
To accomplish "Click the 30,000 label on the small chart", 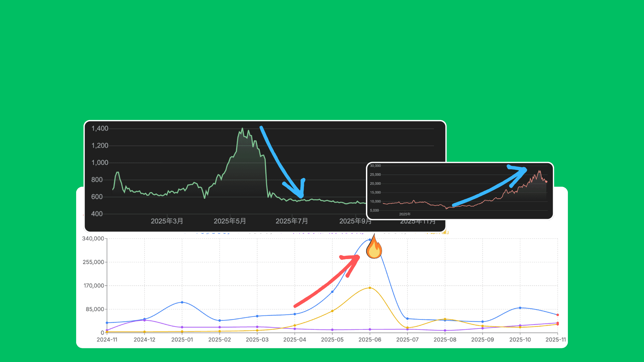I will point(375,166).
